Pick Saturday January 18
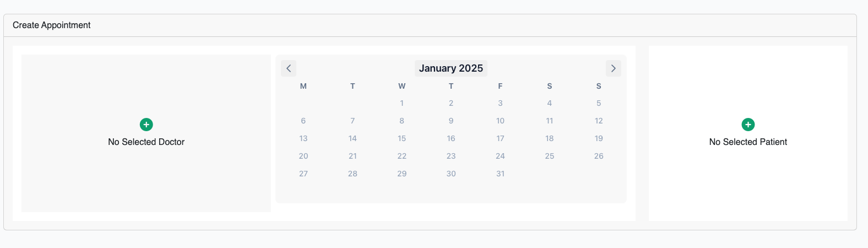The width and height of the screenshot is (868, 248). 550,138
